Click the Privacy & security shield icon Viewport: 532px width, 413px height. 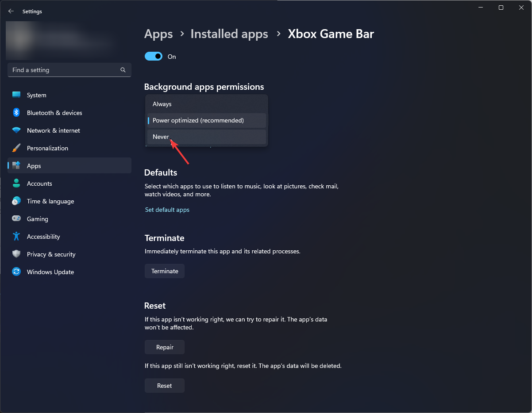click(16, 254)
